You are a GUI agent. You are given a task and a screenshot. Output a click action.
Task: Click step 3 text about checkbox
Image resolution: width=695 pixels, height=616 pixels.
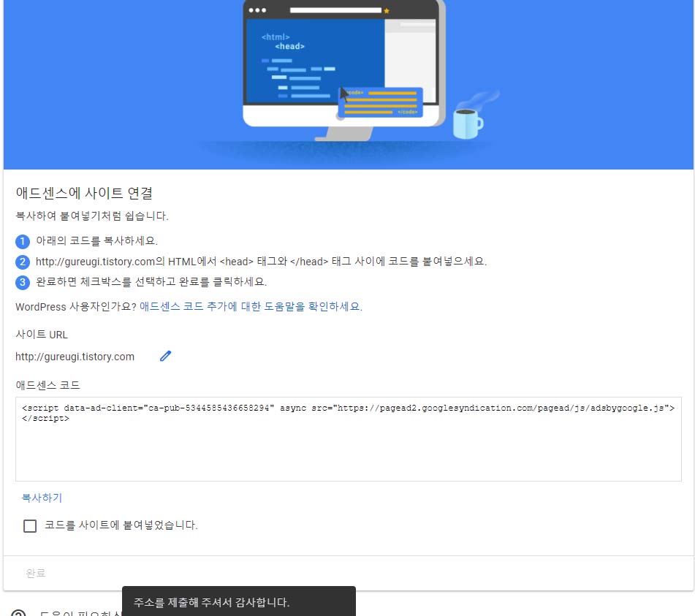[151, 282]
